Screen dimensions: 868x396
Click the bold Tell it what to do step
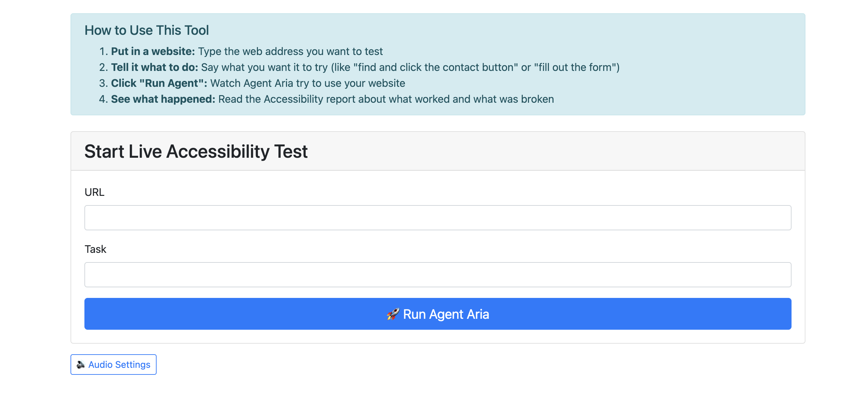click(155, 67)
